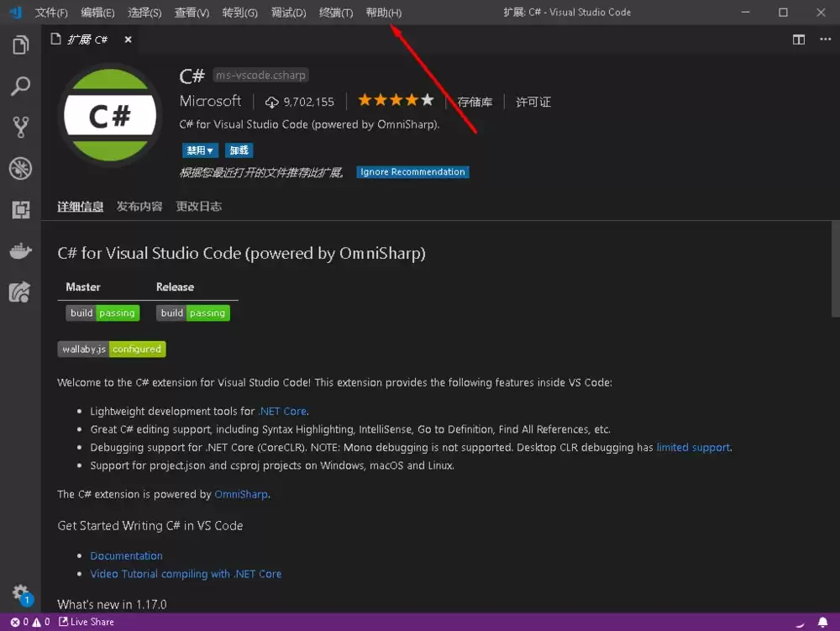Expand the 帮助 (Help) menu

(x=383, y=13)
